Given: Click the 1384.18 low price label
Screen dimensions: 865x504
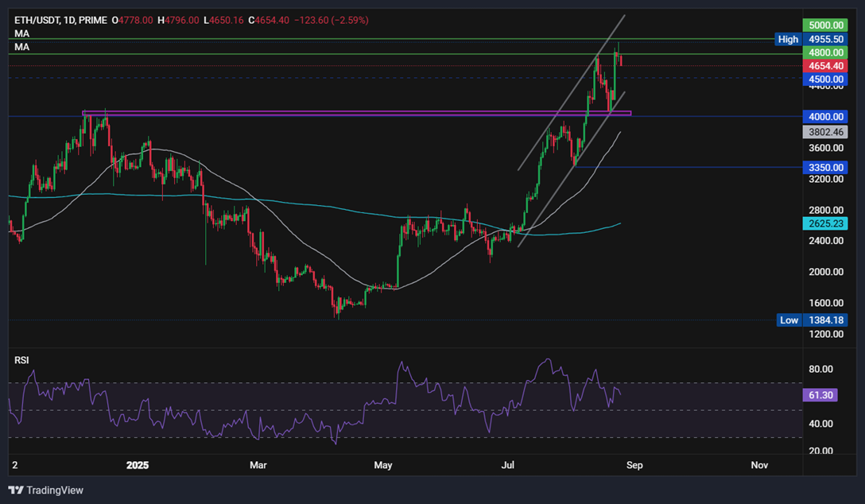Looking at the screenshot, I should pos(825,320).
